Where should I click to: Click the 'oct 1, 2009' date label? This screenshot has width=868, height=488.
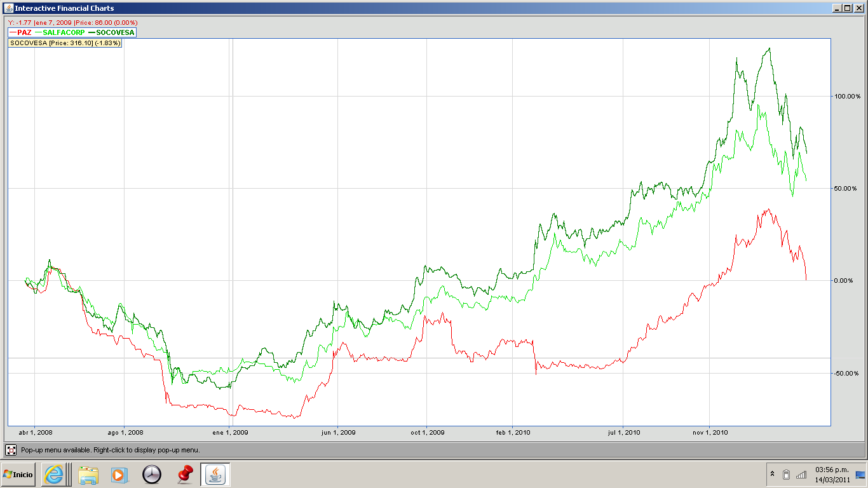pos(428,433)
